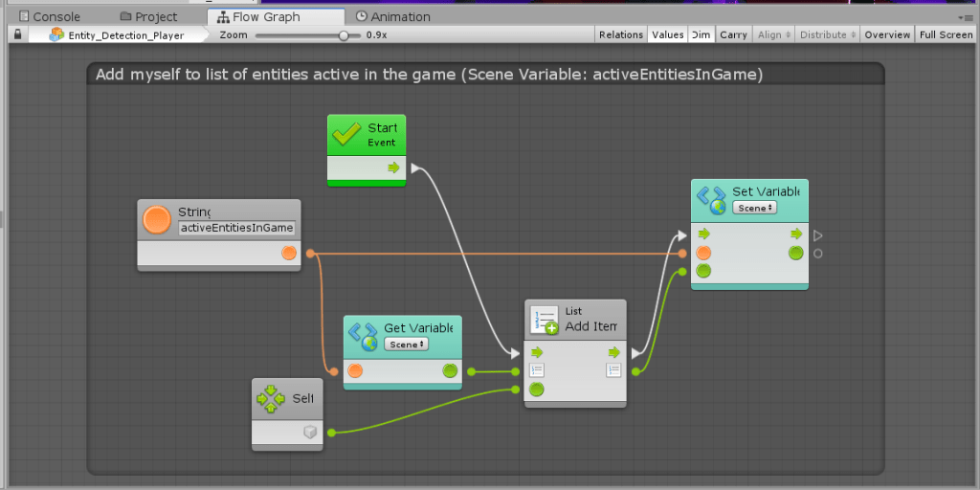The width and height of the screenshot is (980, 490).
Task: Click the Full Screen button
Action: coord(946,34)
